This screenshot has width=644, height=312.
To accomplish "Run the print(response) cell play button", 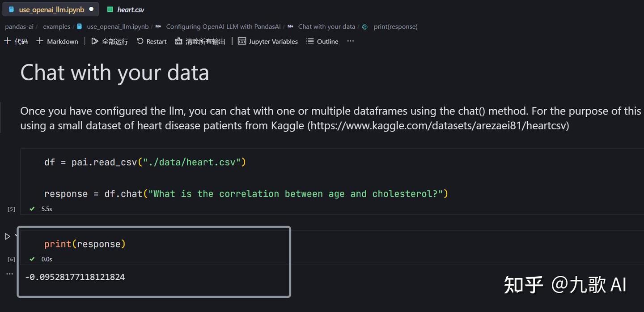I will point(7,236).
